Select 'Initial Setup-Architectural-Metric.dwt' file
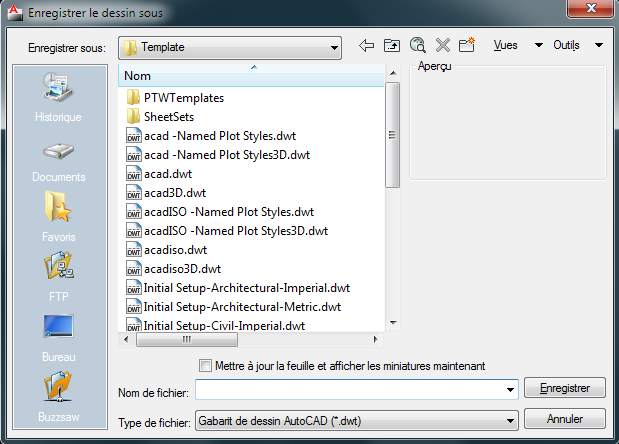This screenshot has height=444, width=619. coord(242,307)
